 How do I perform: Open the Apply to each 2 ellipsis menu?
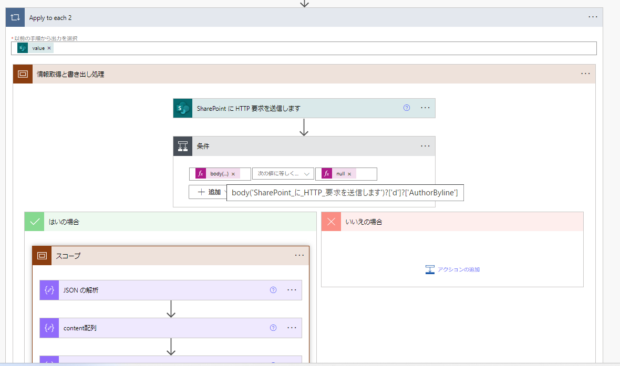pyautogui.click(x=593, y=17)
